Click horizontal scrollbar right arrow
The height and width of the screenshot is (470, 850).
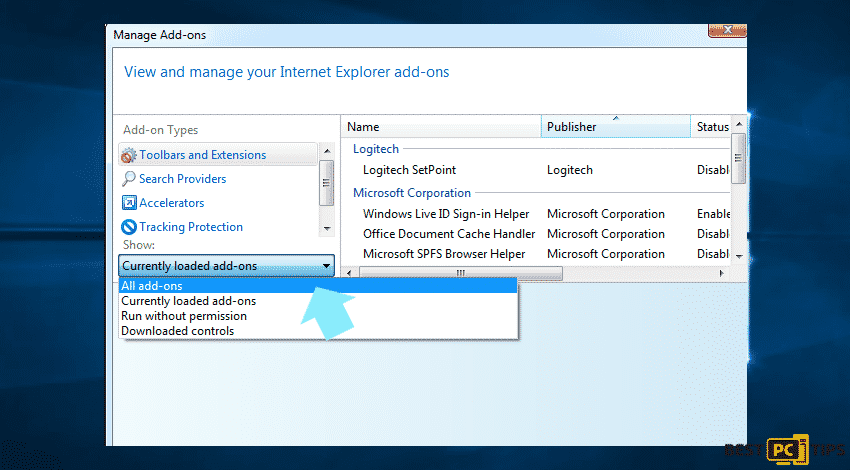(x=722, y=273)
